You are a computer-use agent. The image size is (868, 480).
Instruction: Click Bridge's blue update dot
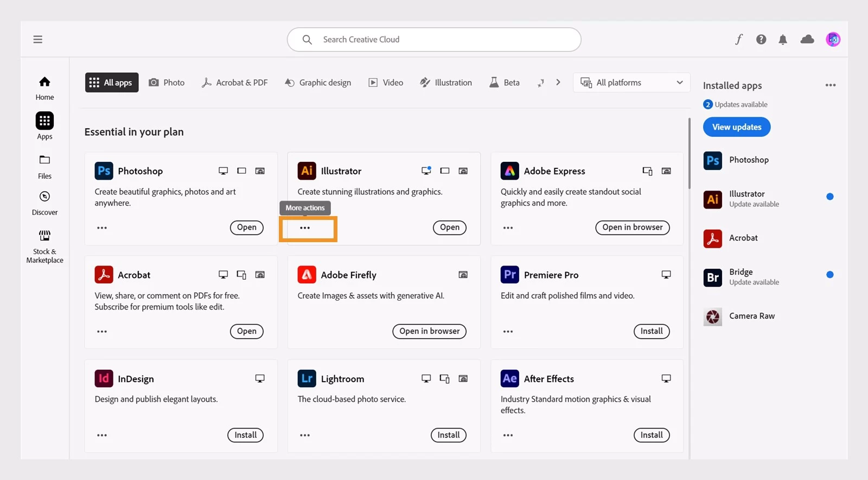pos(829,275)
